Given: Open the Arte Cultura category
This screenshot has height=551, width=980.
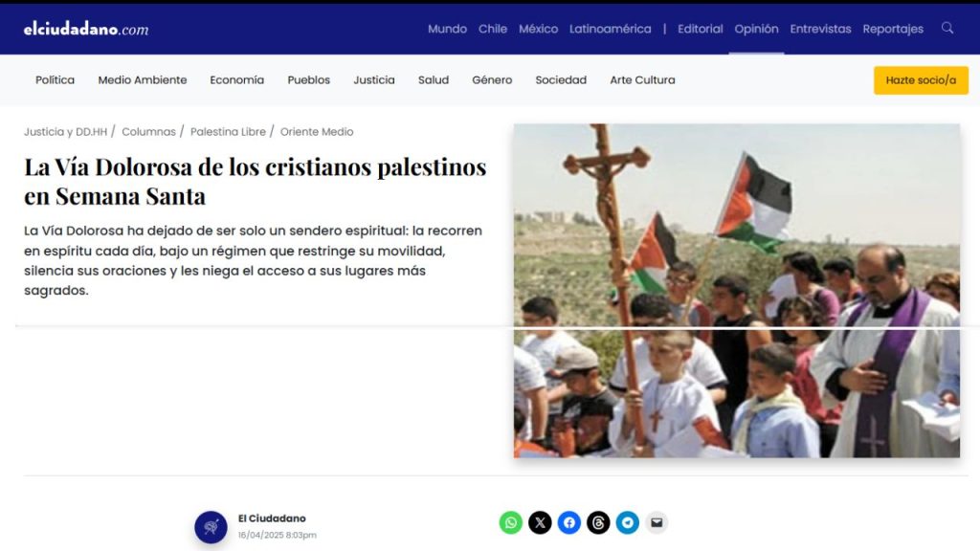Looking at the screenshot, I should pyautogui.click(x=642, y=80).
